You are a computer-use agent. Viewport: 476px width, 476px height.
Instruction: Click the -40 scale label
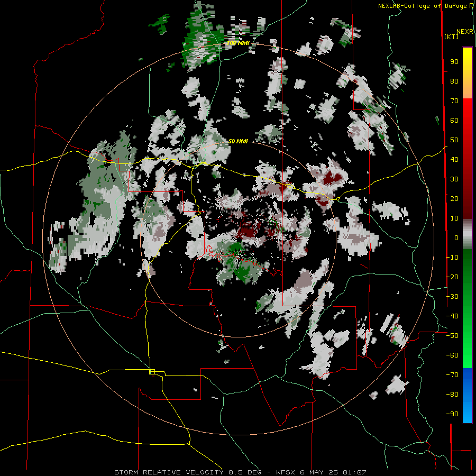[x=452, y=316]
